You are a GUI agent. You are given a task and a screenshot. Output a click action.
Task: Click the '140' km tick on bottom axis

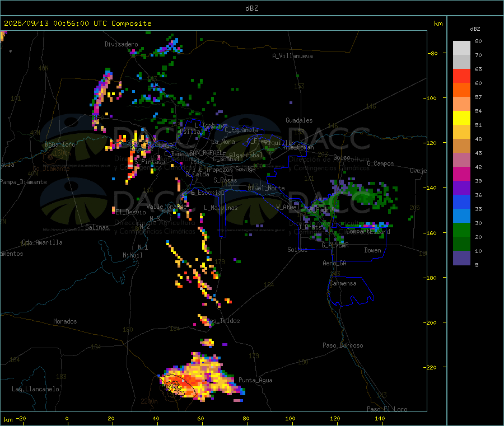pos(380,418)
